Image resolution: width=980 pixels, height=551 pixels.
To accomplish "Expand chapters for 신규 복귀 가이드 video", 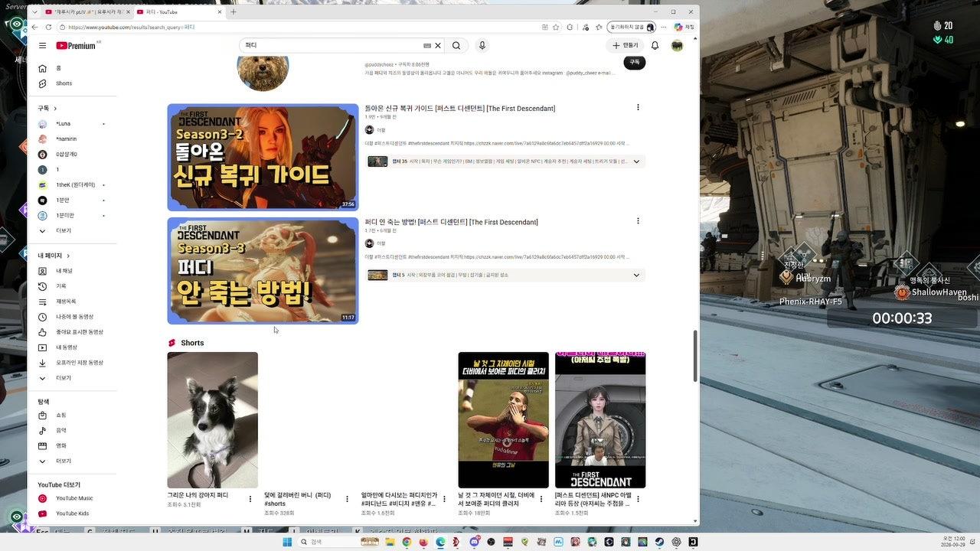I will coord(636,161).
